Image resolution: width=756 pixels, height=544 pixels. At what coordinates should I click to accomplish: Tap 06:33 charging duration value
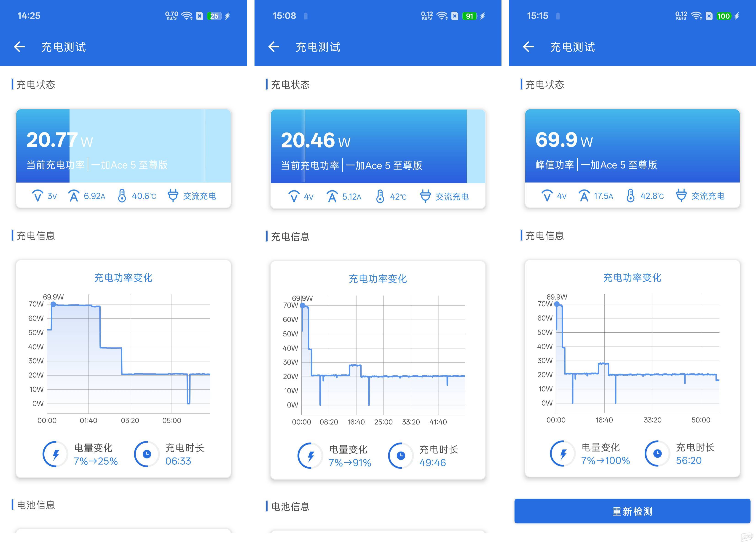178,461
